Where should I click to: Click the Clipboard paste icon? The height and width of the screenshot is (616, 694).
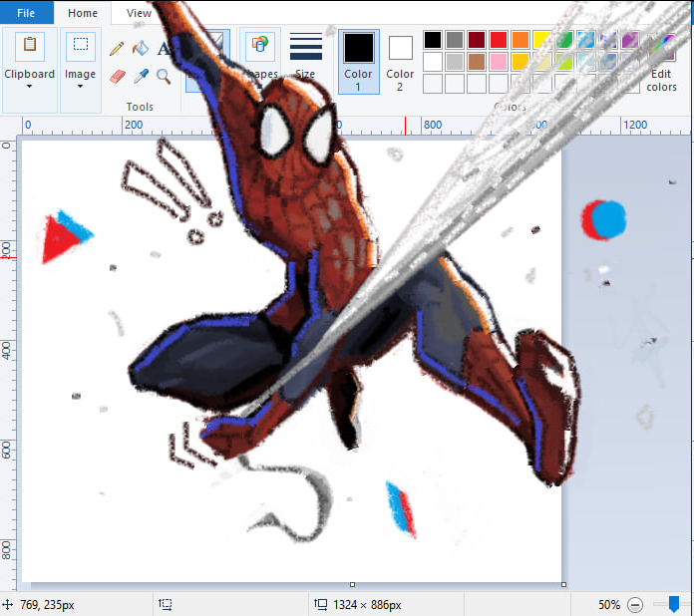(30, 45)
